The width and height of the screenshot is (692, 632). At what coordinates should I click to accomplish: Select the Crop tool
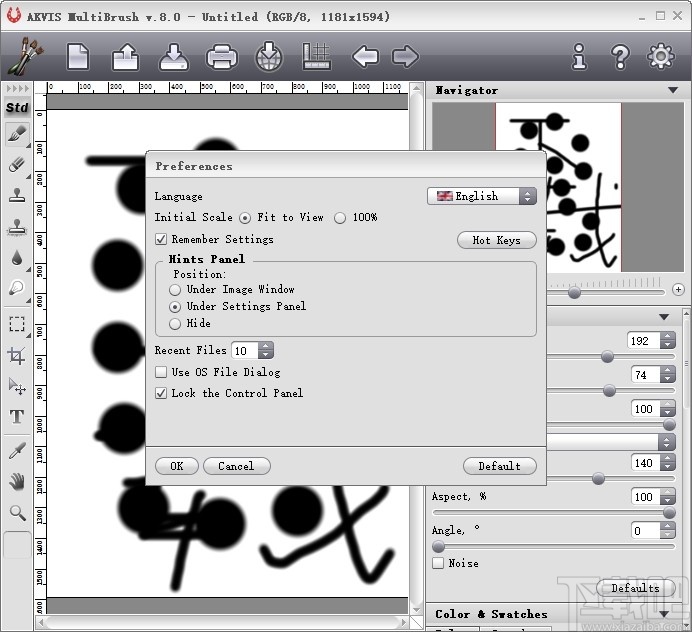[17, 355]
